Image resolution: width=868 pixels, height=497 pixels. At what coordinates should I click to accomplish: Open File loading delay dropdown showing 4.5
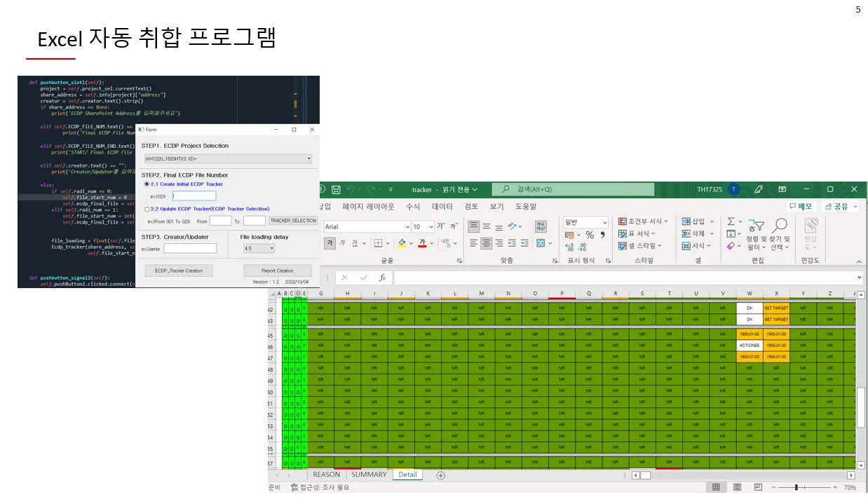click(x=259, y=248)
